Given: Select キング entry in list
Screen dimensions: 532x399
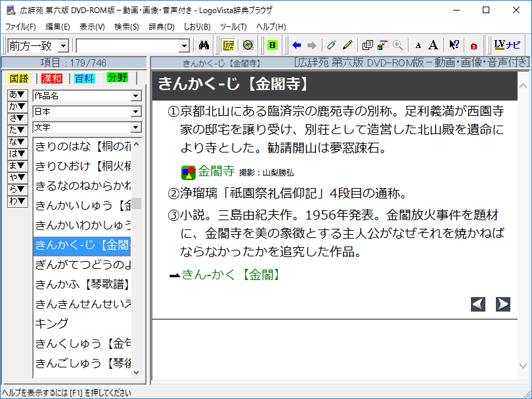Looking at the screenshot, I should [83, 323].
